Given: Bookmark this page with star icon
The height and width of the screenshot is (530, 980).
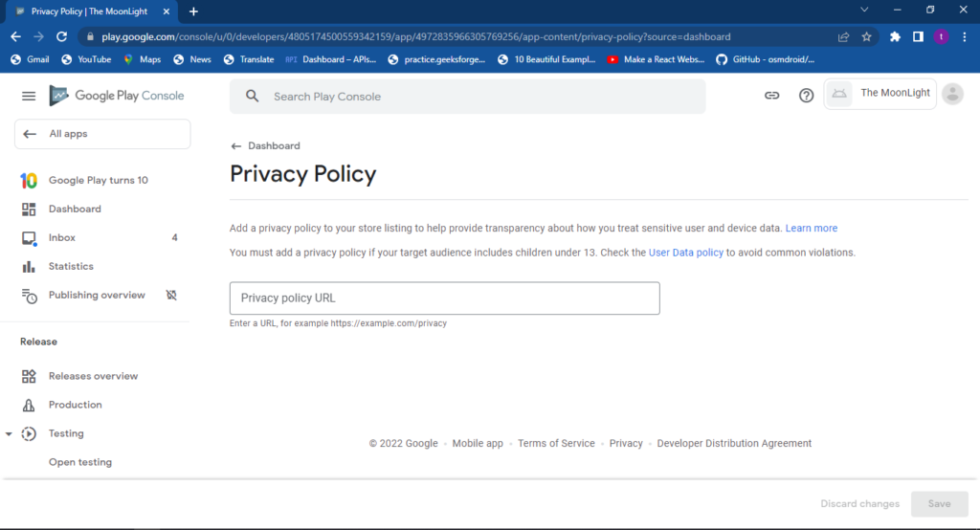Looking at the screenshot, I should (866, 36).
